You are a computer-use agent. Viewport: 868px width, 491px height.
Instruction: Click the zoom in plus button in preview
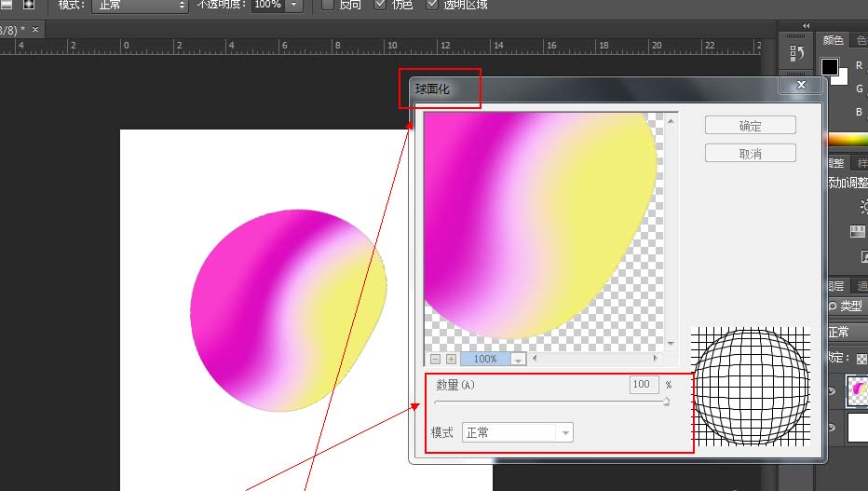[x=451, y=359]
